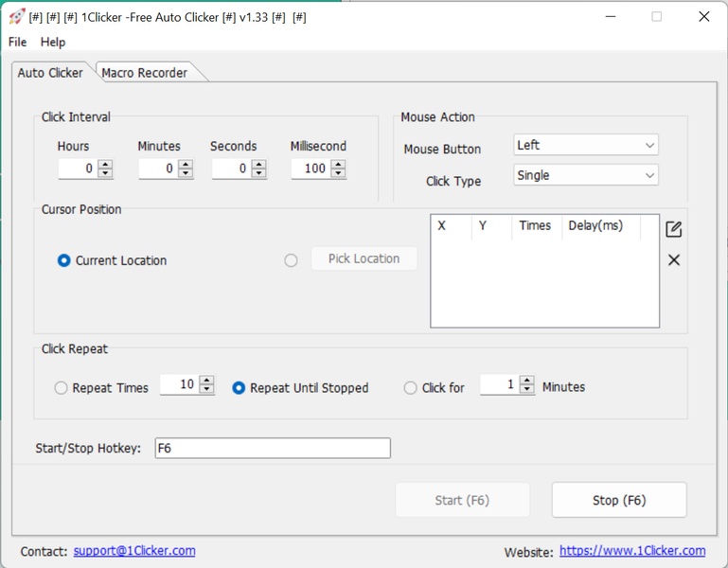Increase the Seconds spinner value
This screenshot has height=568, width=728.
[257, 164]
